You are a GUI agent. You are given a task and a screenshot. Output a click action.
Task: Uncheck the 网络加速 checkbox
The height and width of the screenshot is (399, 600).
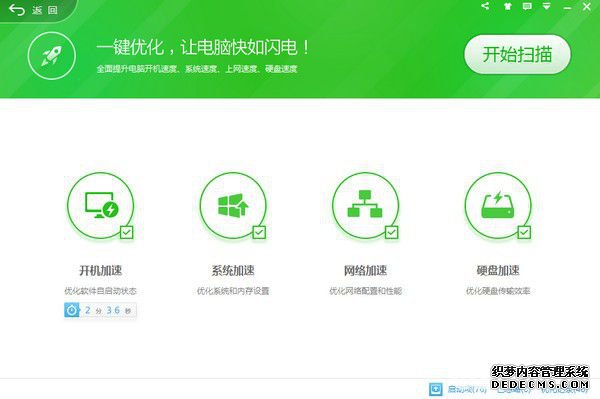pos(391,232)
